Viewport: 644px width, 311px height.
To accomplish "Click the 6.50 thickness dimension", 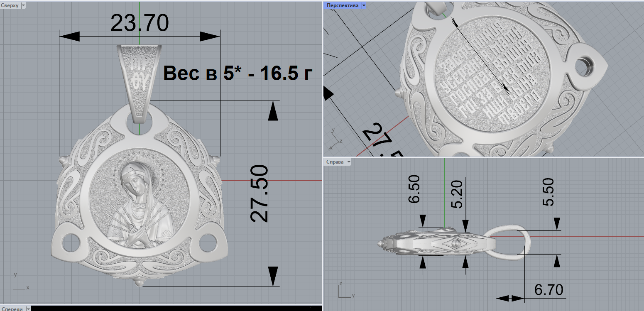I will pos(414,189).
